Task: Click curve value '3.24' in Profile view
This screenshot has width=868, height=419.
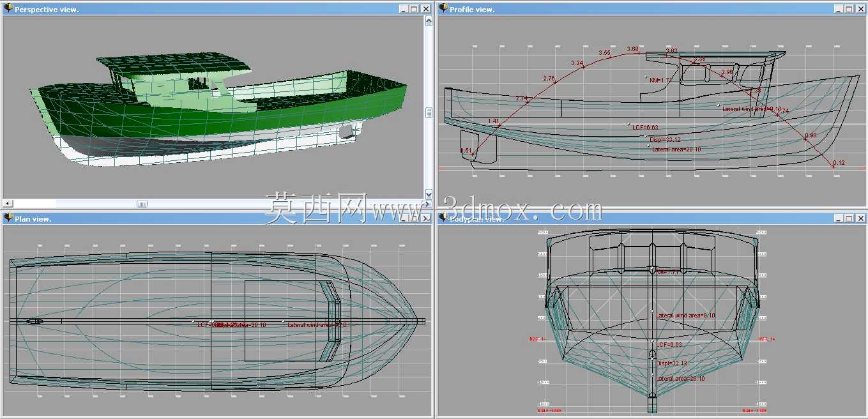Action: pos(577,63)
